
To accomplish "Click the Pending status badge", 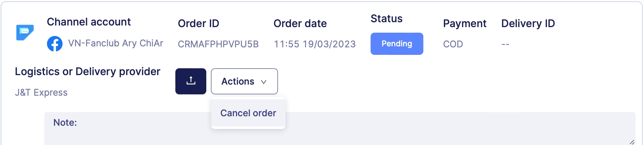I will click(x=397, y=44).
